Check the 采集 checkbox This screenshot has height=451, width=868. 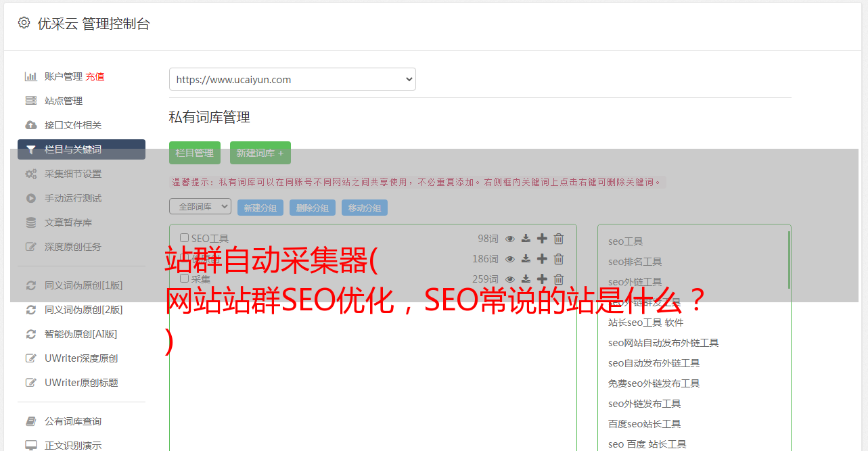[x=184, y=278]
